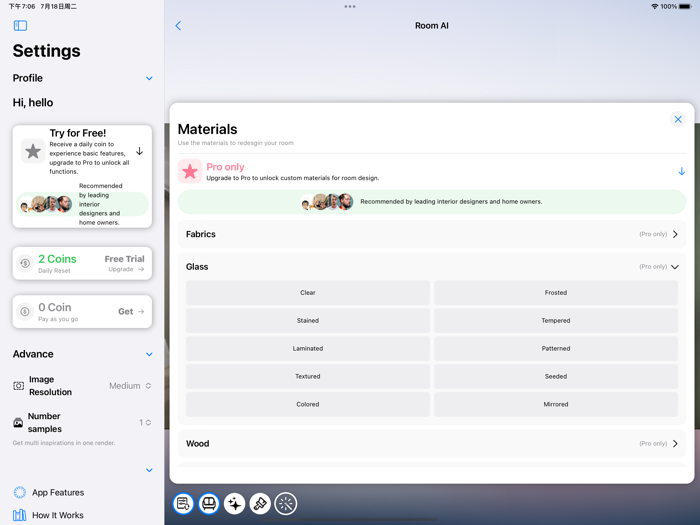The image size is (700, 525).
Task: Close the Materials panel
Action: (x=678, y=119)
